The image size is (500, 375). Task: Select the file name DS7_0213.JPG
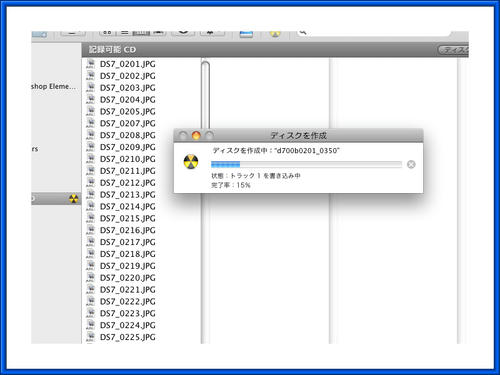tap(128, 195)
